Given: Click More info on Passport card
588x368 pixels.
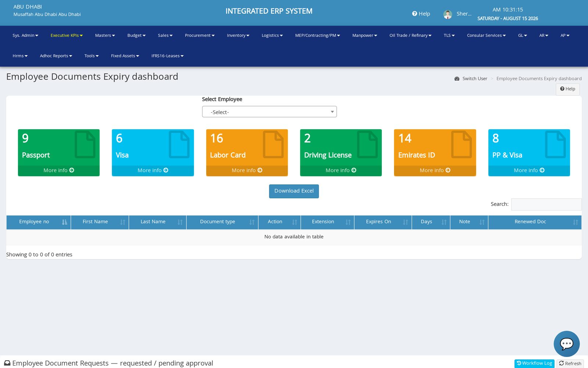Looking at the screenshot, I should point(59,170).
